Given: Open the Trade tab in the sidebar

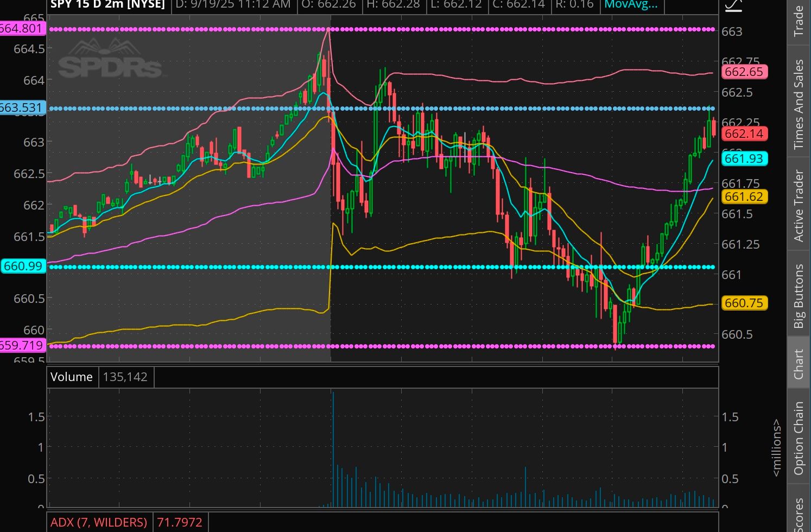Looking at the screenshot, I should 799,21.
